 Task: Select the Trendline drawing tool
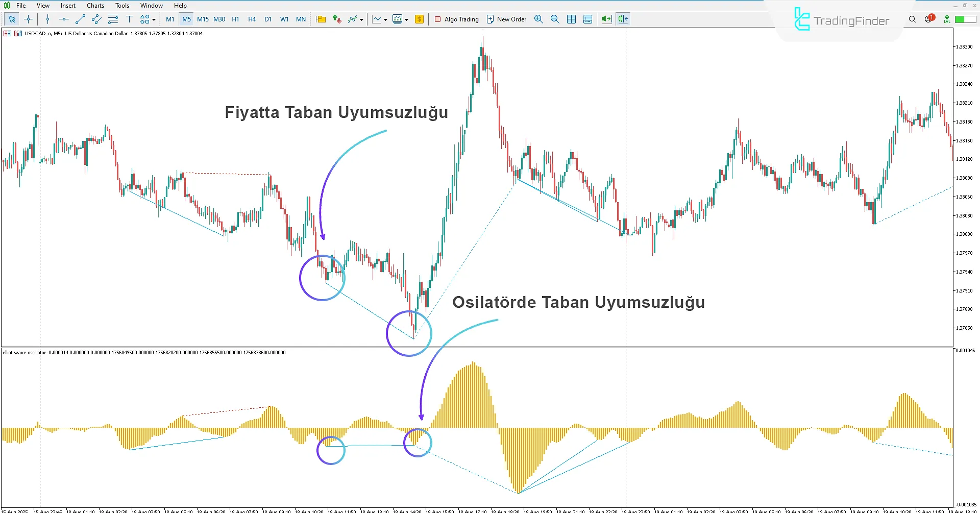click(80, 19)
